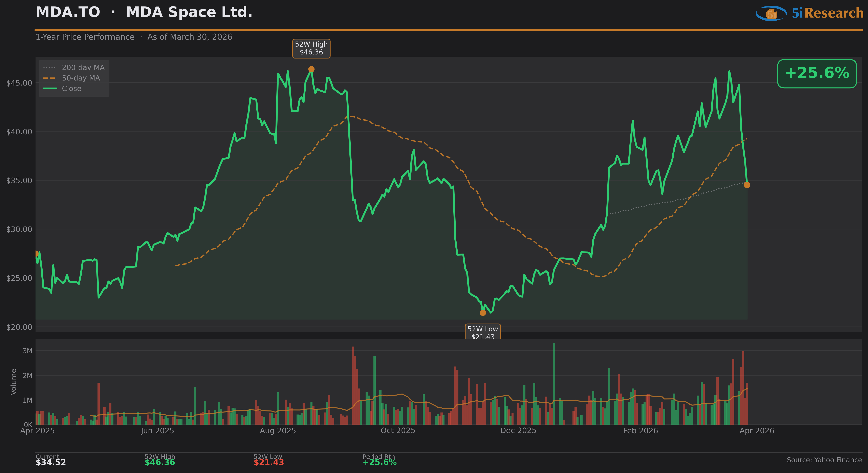Click the 52W High $46.36 annotation box

point(311,48)
